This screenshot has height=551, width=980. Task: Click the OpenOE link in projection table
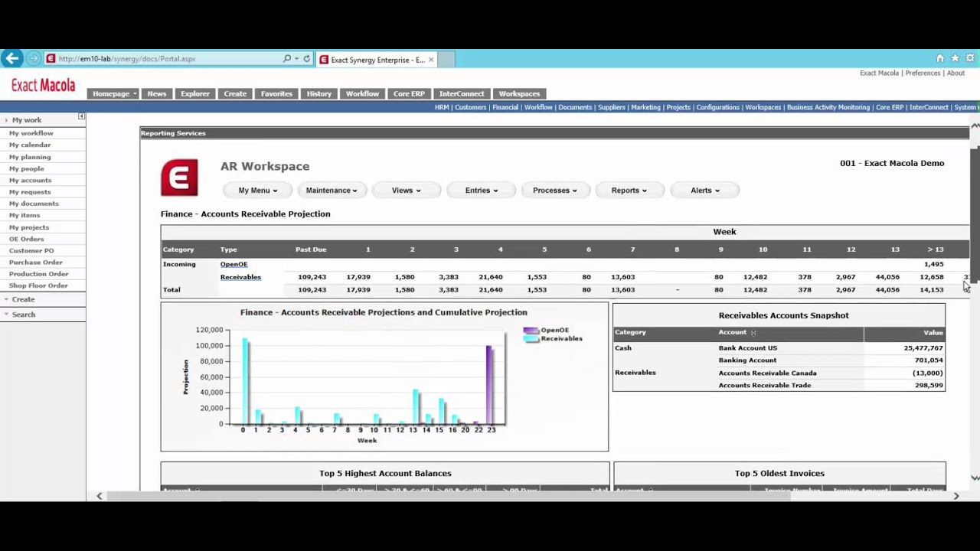(x=234, y=264)
